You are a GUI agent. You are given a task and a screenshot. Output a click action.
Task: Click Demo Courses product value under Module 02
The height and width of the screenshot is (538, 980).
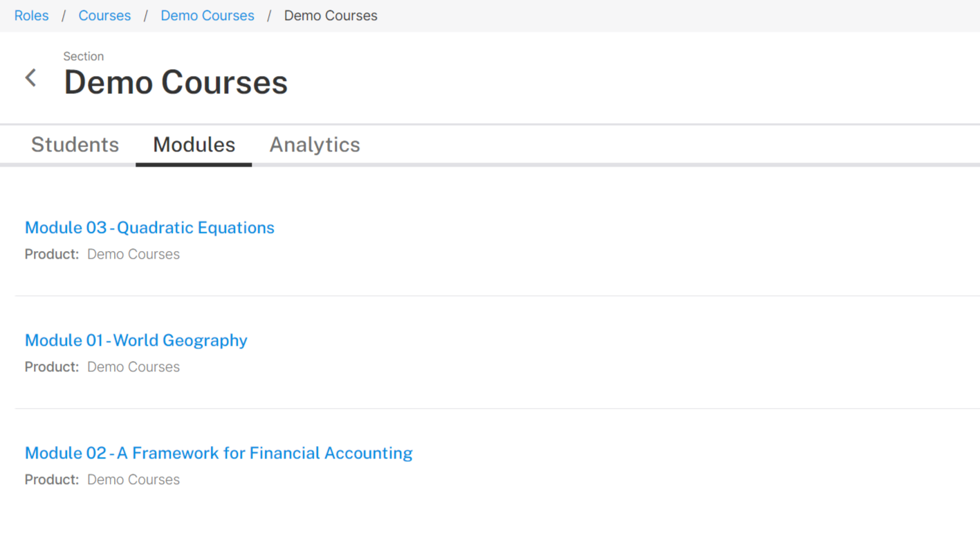(x=133, y=479)
